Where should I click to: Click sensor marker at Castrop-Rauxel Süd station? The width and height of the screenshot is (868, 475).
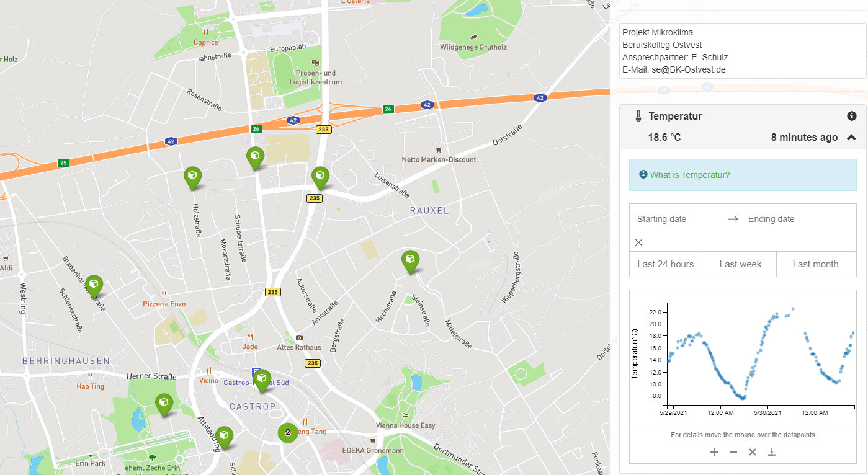[262, 380]
